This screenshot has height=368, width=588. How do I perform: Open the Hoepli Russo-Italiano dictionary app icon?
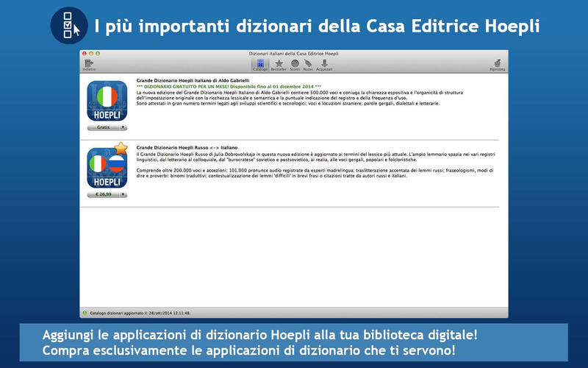[x=107, y=168]
